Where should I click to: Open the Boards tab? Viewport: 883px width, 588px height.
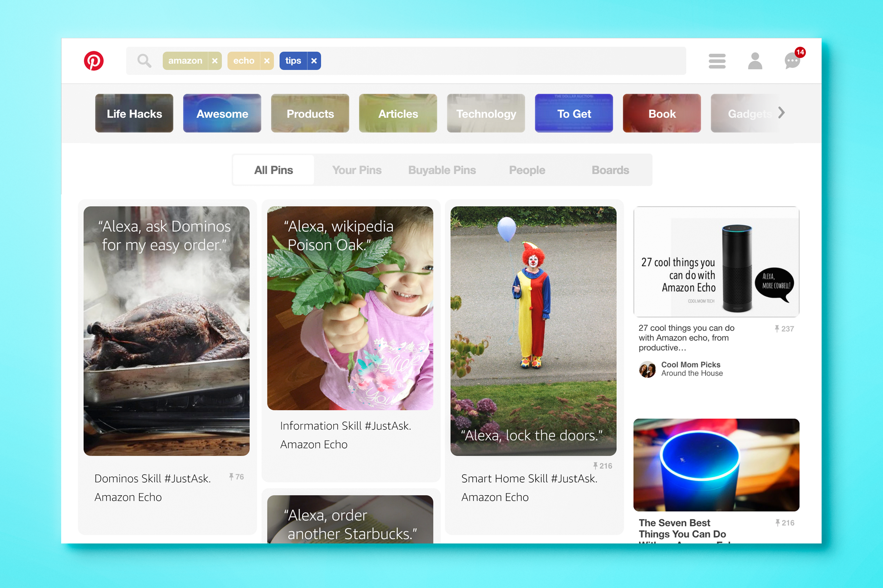(610, 170)
